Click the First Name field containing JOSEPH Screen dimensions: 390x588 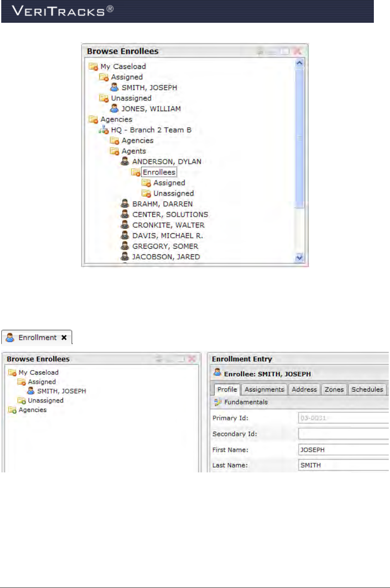pyautogui.click(x=343, y=450)
